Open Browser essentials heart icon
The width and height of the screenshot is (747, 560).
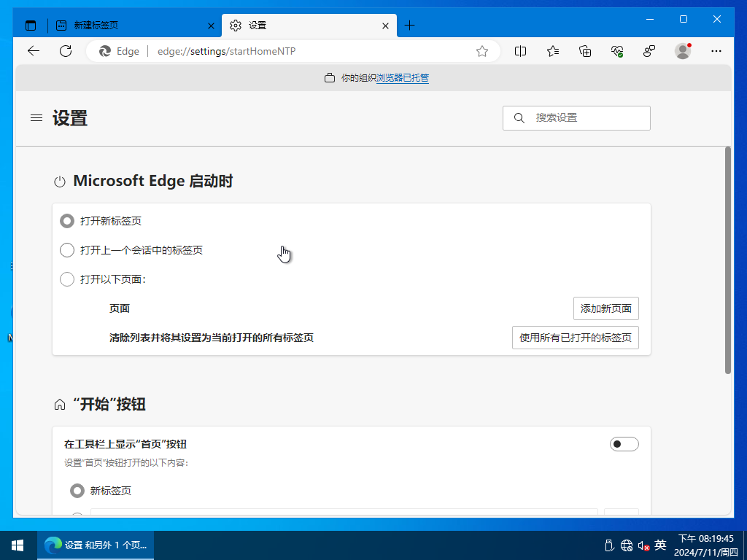click(617, 51)
